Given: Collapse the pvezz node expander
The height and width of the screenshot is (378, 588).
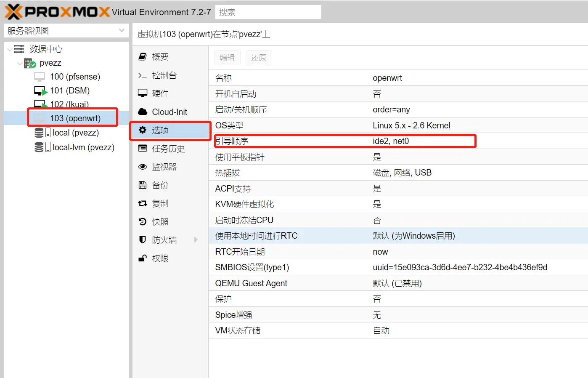Looking at the screenshot, I should tap(19, 64).
